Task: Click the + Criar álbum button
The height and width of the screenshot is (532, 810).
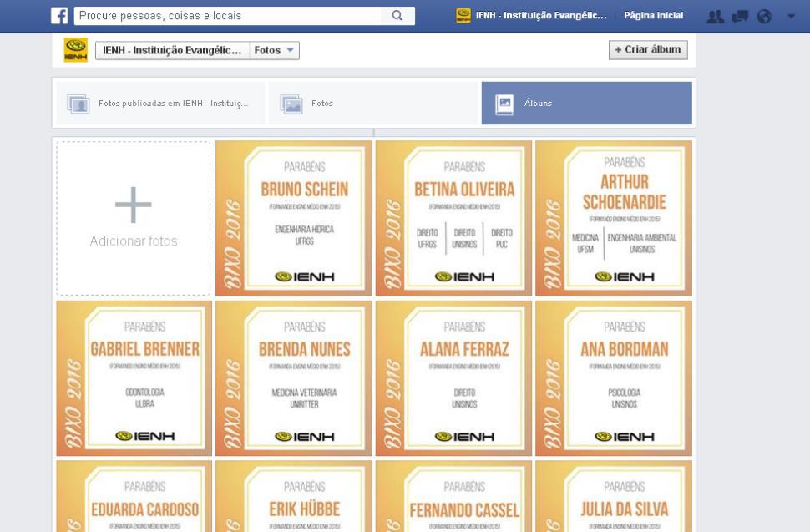Action: (648, 50)
